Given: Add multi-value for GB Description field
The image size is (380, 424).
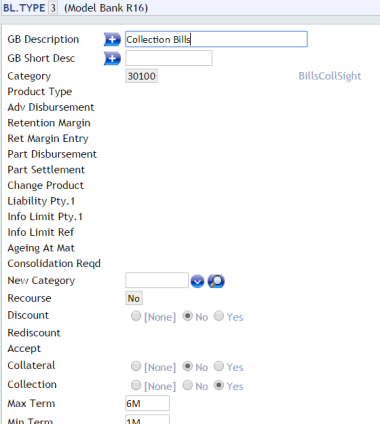Looking at the screenshot, I should pyautogui.click(x=112, y=40).
